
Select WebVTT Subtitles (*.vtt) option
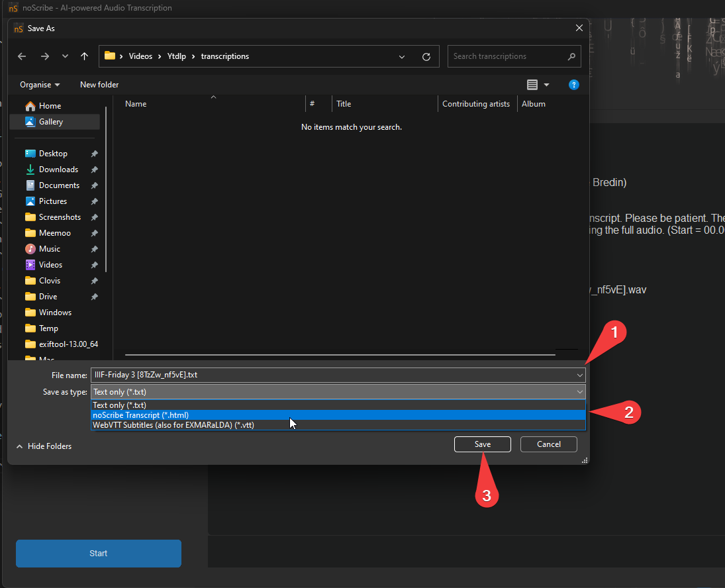coord(173,425)
